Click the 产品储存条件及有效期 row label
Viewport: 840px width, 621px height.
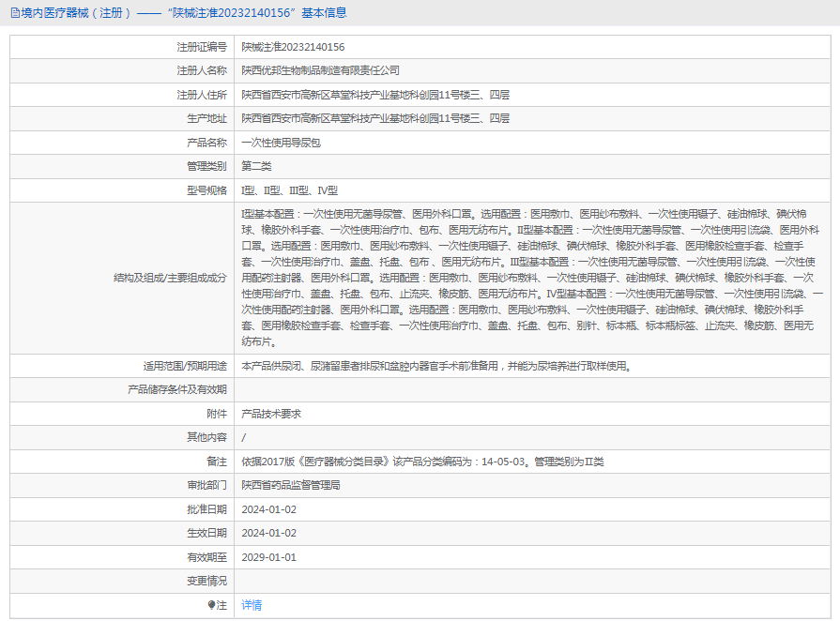pyautogui.click(x=177, y=389)
